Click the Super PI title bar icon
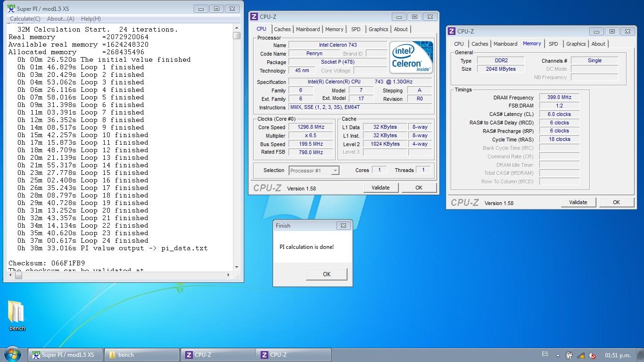Screen dimensions: 644x362 11,8
